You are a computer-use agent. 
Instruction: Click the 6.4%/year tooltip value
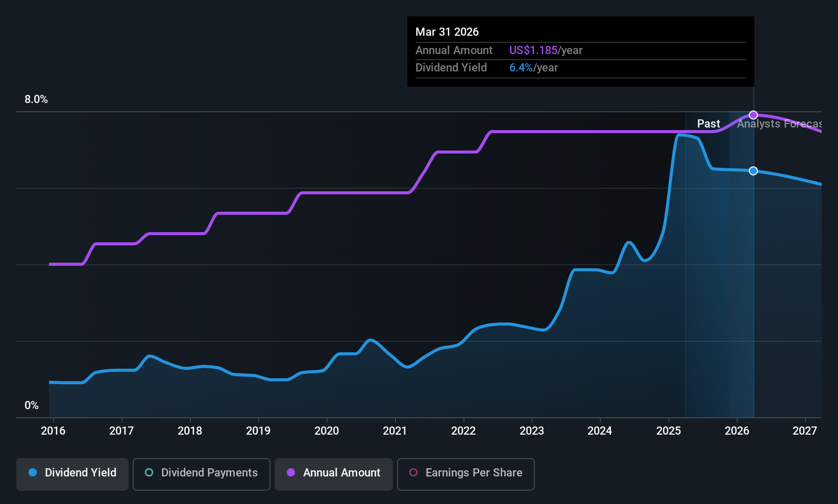click(x=533, y=68)
